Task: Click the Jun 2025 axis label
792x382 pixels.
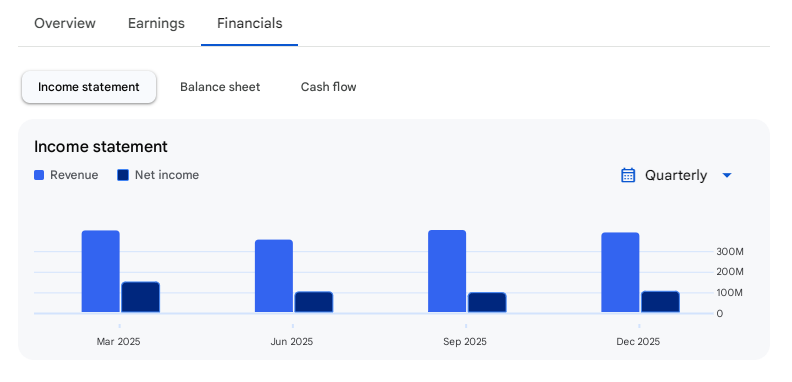Action: coord(291,342)
